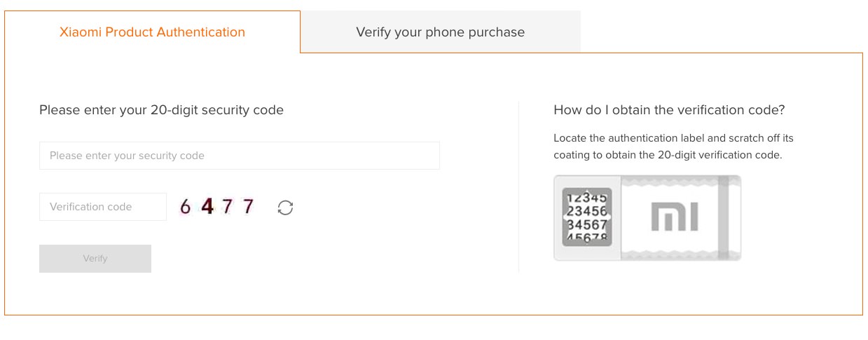The height and width of the screenshot is (340, 868).
Task: Click the 20-digit security code heading
Action: [161, 110]
